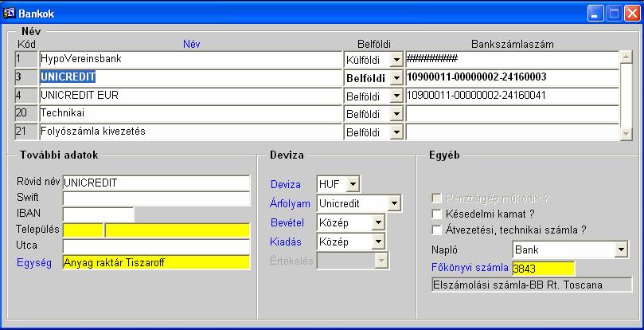
Task: Open Belföldi dropdown for UNICREDIT row
Action: click(396, 78)
